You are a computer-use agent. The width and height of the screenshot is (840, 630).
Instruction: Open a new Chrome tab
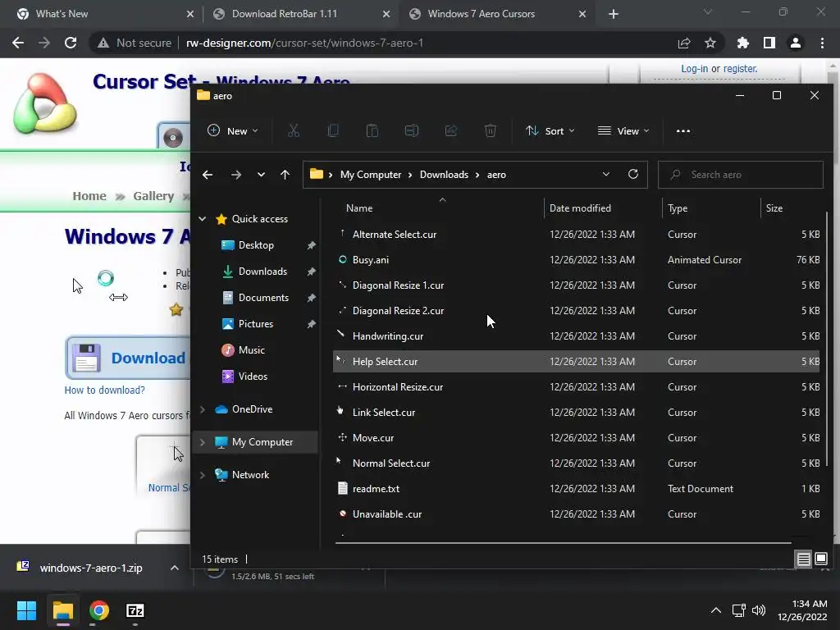point(614,14)
